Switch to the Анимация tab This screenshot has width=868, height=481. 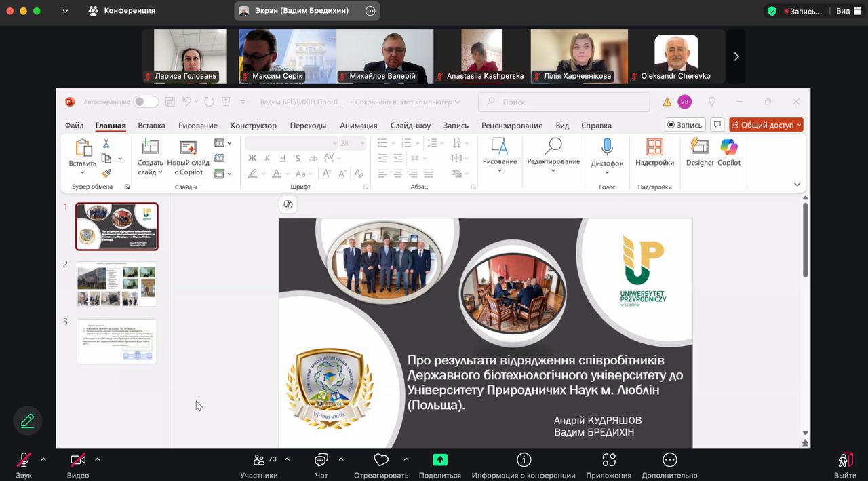click(x=359, y=126)
